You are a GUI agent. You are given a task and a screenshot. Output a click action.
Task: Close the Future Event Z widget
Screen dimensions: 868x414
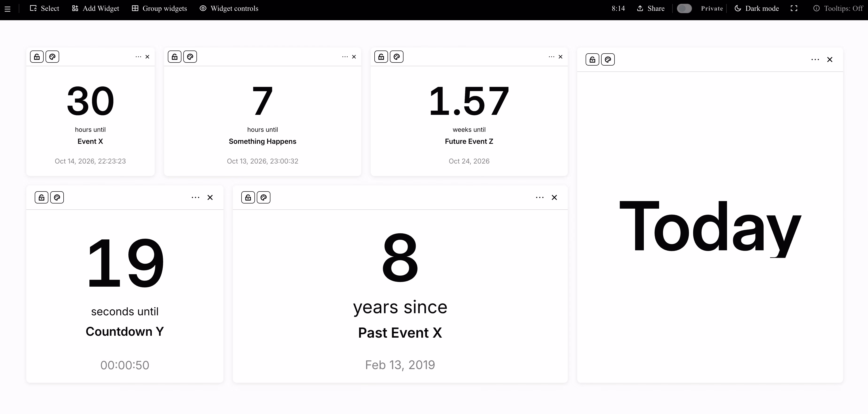560,57
